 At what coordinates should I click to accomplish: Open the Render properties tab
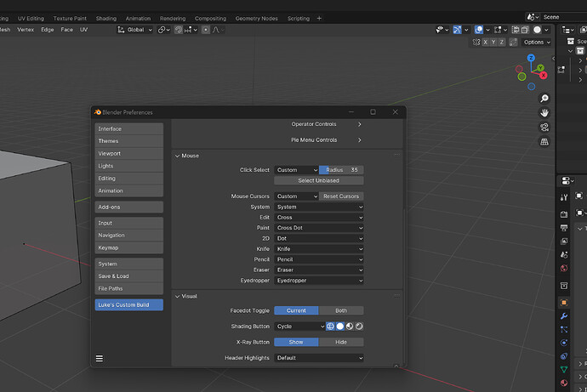[x=564, y=214]
